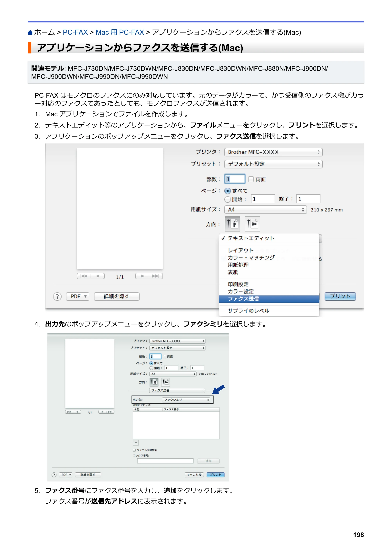Open the PDF dropdown in lower dialog

pos(65,475)
